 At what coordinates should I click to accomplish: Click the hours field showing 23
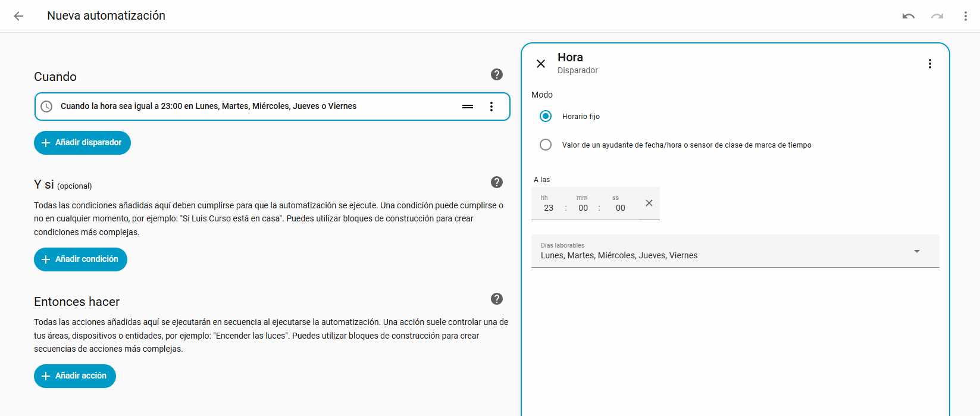pos(549,208)
